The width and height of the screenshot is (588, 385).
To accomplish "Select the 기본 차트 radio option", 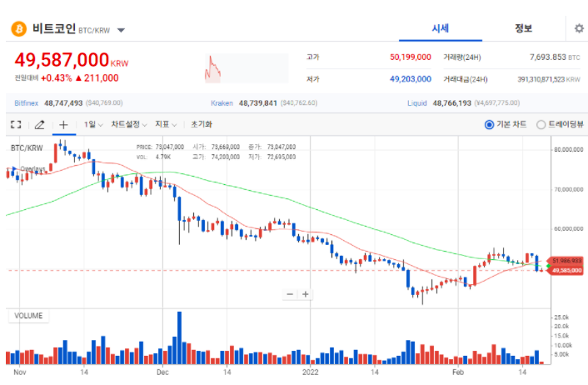I will pos(490,124).
